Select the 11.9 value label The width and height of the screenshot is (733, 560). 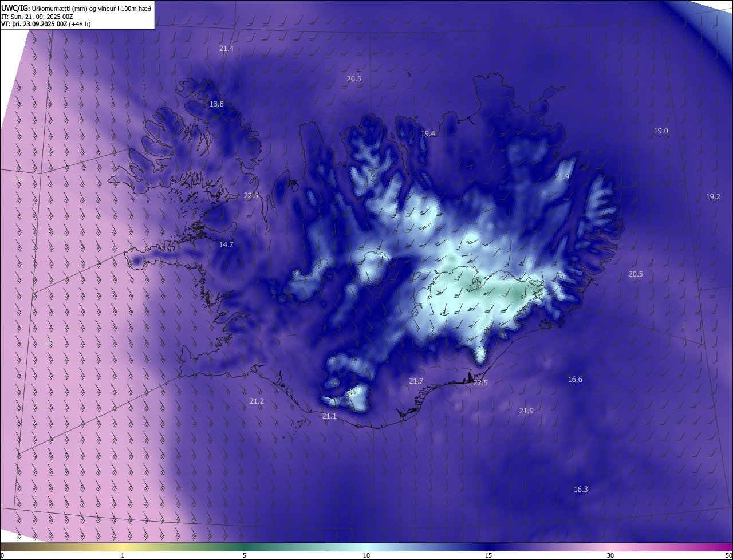pos(562,177)
